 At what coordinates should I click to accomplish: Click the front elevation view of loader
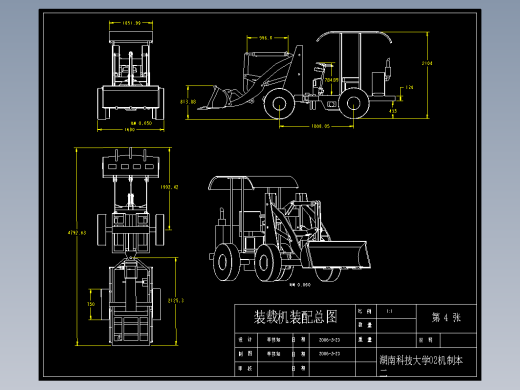[x=131, y=75]
